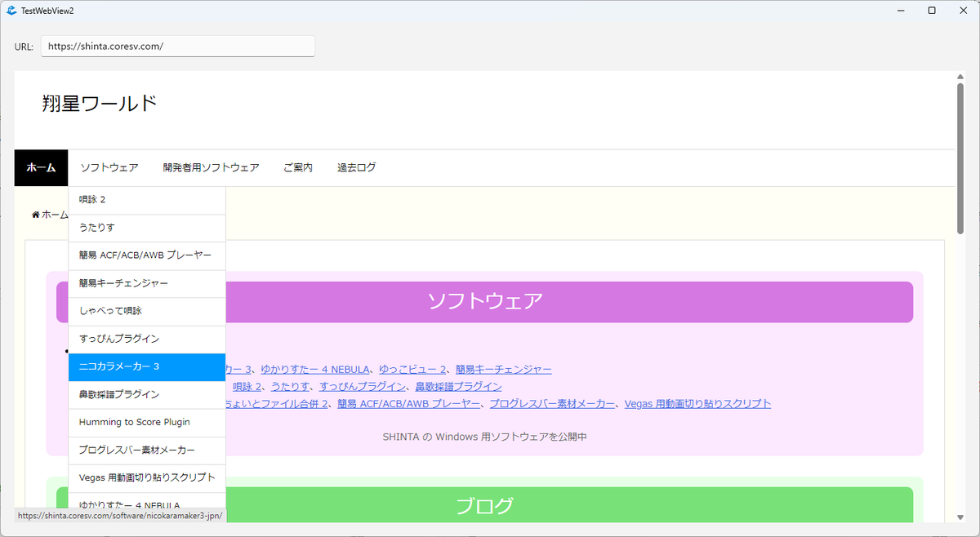Click the TestWebView2 app icon in title bar
The height and width of the screenshot is (537, 980).
[11, 11]
